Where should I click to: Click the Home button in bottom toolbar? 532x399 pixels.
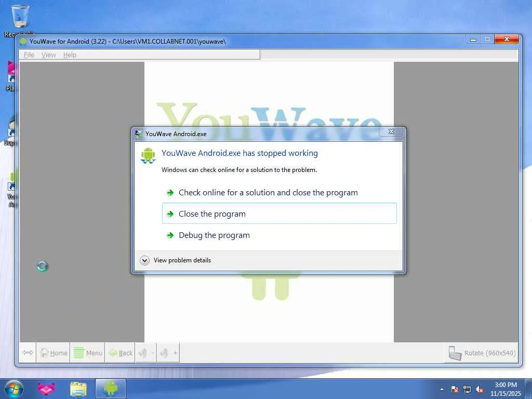[x=54, y=353]
